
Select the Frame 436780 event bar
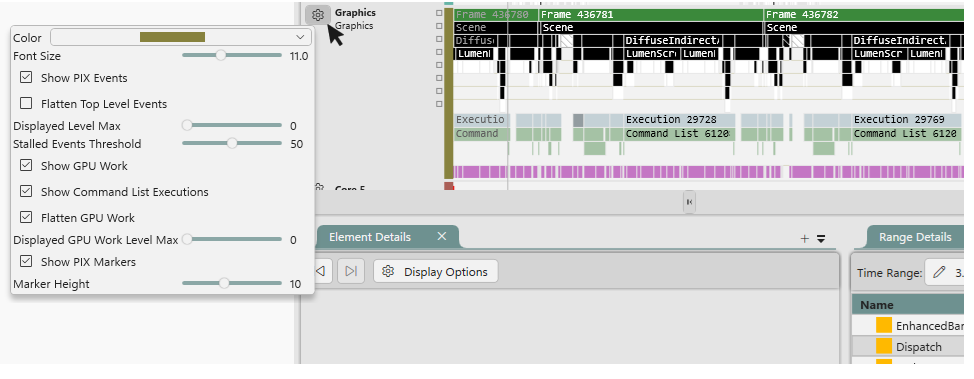point(496,14)
